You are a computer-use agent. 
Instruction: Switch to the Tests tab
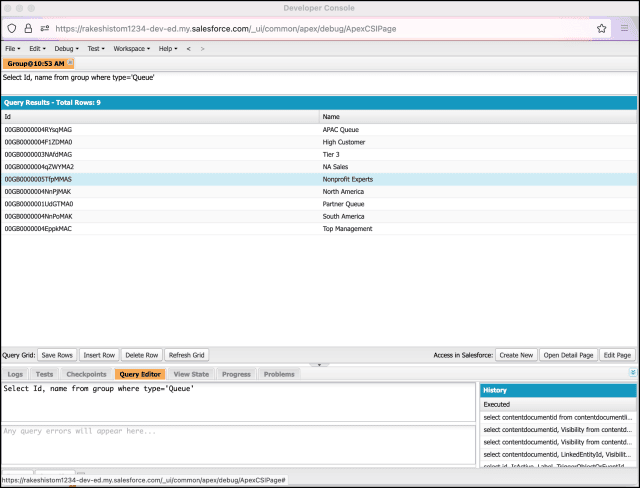click(44, 374)
